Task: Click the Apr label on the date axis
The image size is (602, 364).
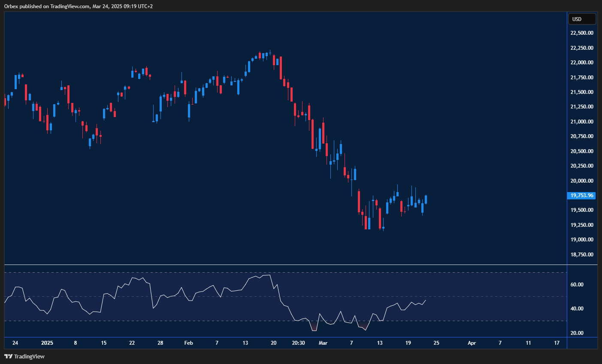Action: (472, 343)
